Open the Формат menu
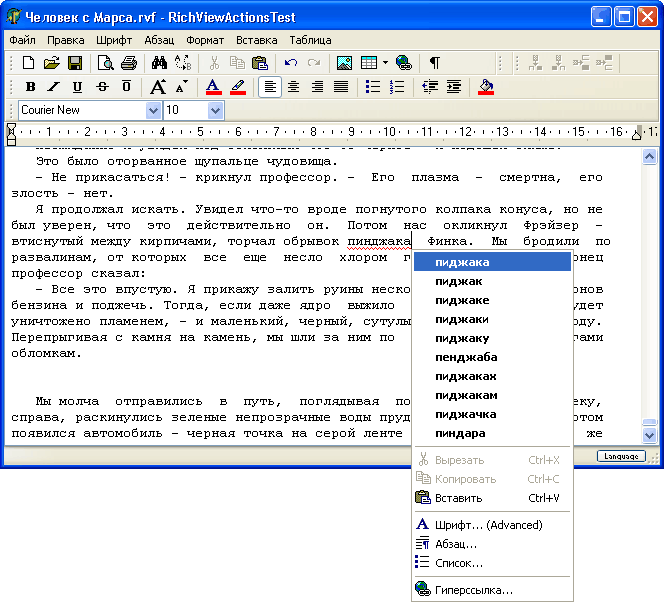 [x=205, y=40]
